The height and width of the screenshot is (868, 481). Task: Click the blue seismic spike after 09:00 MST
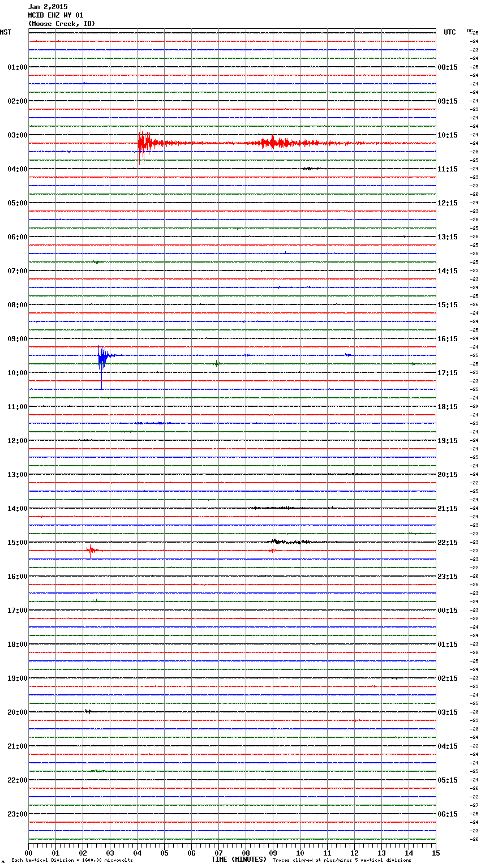[102, 356]
